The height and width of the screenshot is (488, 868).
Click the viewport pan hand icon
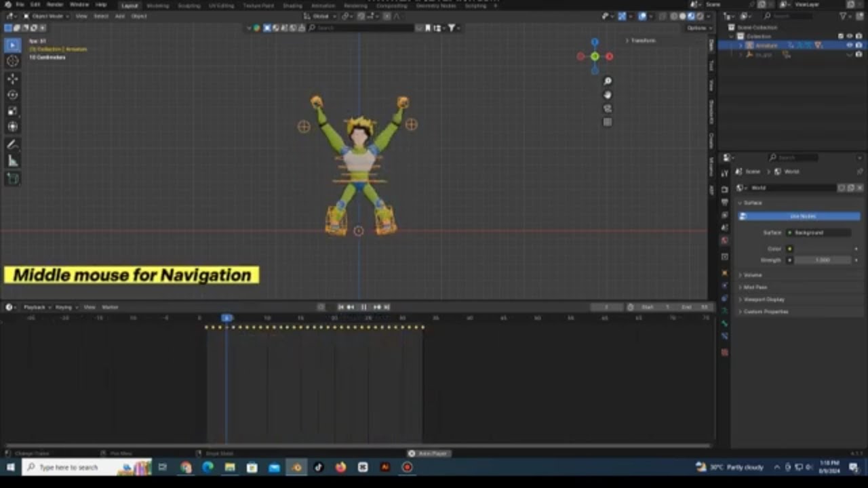tap(607, 95)
